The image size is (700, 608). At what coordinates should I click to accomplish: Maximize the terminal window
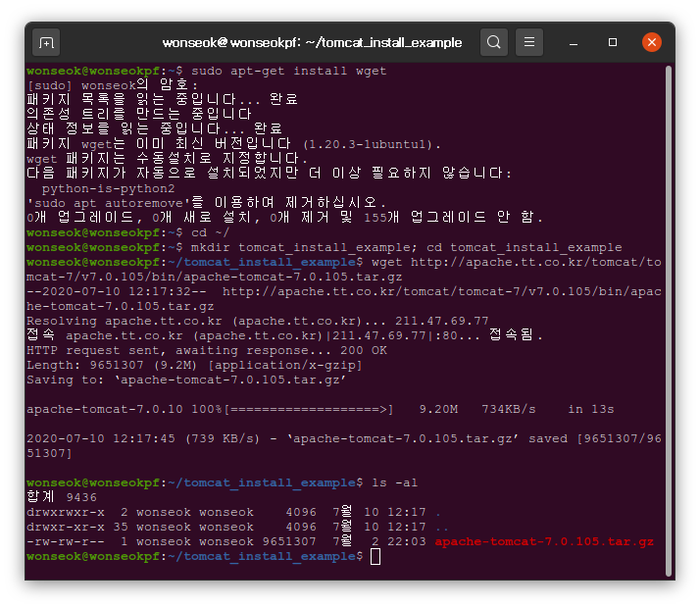point(613,42)
